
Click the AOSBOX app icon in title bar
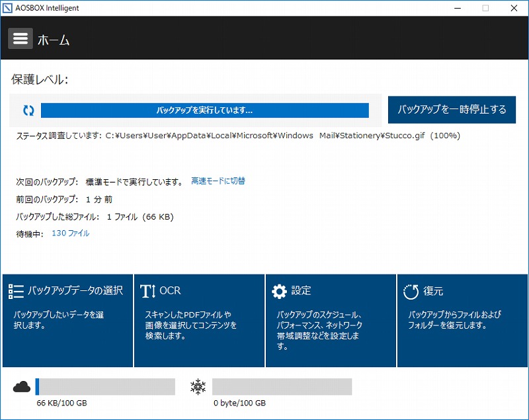tap(7, 8)
